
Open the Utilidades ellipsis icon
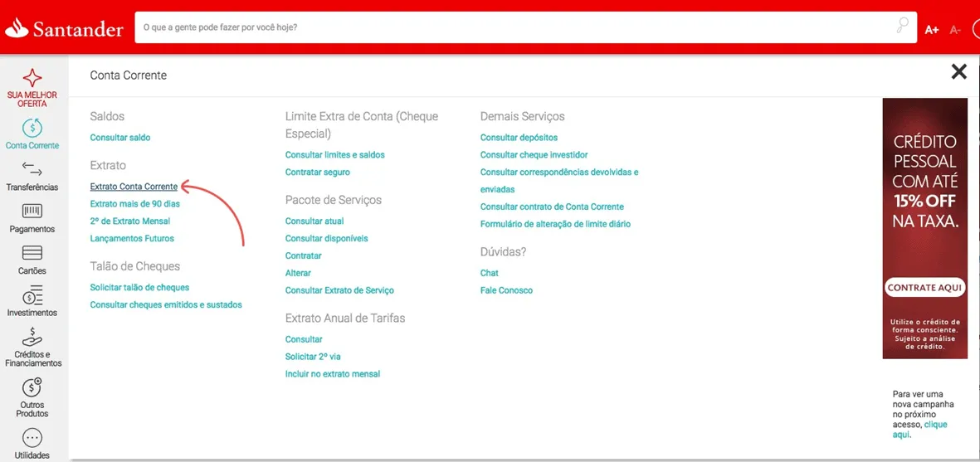[x=32, y=438]
